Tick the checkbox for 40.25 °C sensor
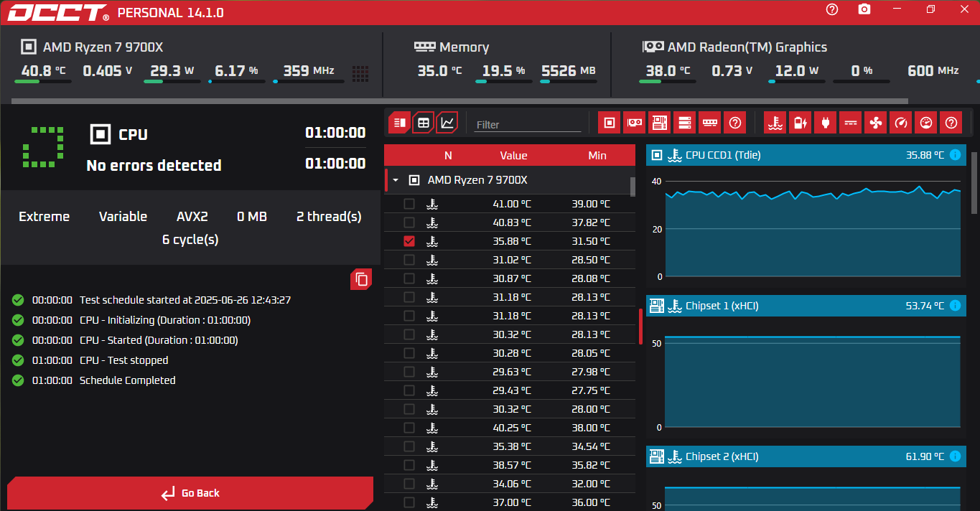This screenshot has height=511, width=980. pos(409,428)
